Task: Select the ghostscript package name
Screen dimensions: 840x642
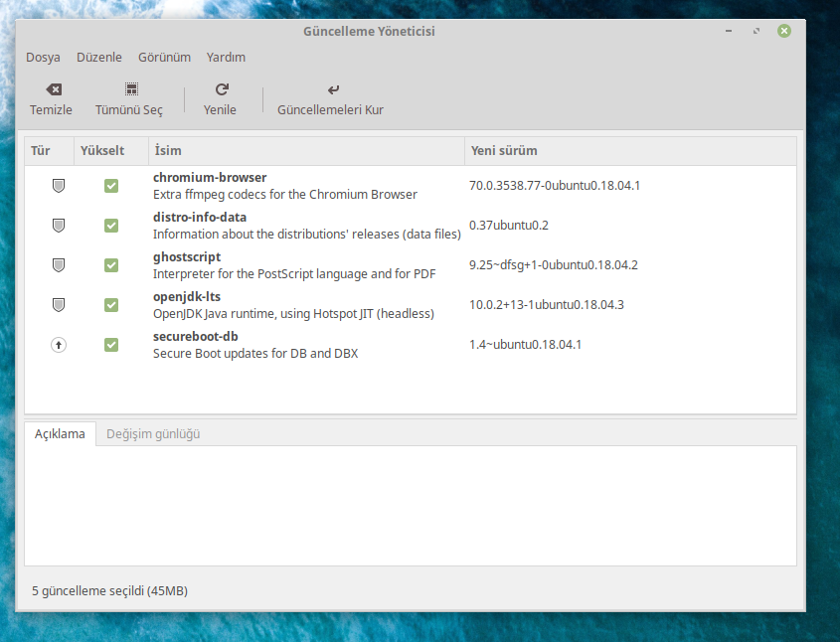Action: [x=187, y=257]
